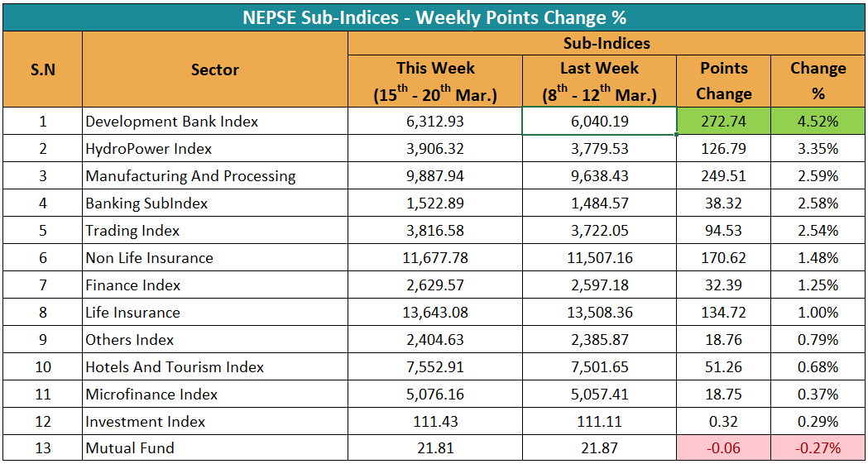
Task: Click the Life Insurance sector cell
Action: click(132, 313)
